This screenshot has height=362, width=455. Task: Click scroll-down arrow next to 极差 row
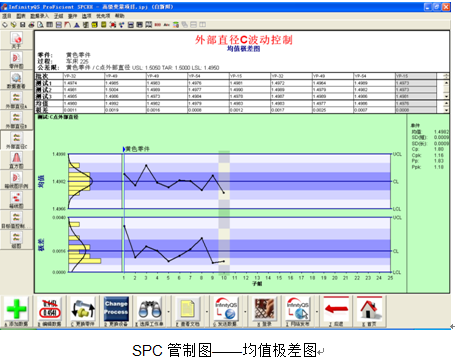click(446, 110)
